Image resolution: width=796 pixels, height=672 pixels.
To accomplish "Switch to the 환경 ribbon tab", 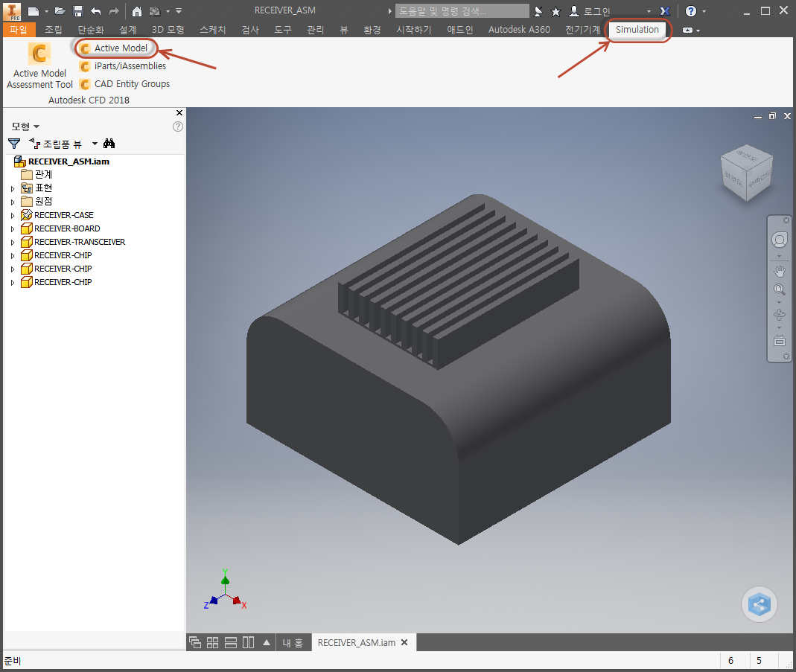I will click(x=372, y=30).
